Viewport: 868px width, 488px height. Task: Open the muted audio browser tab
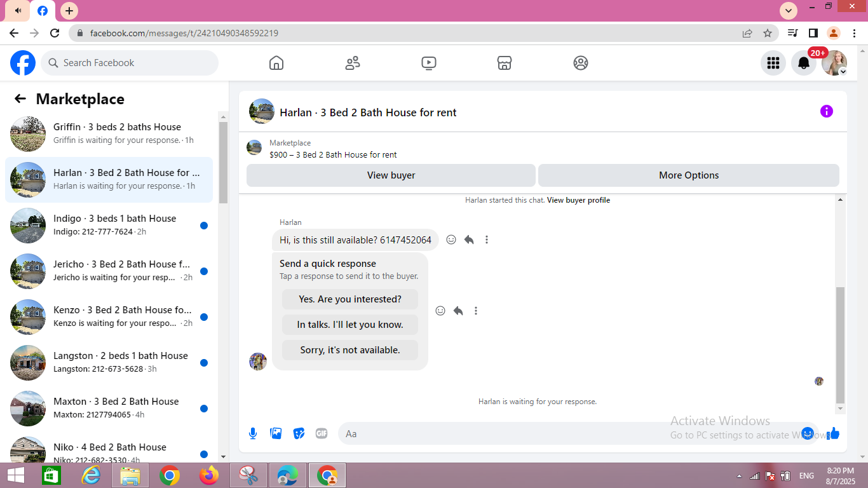(18, 11)
